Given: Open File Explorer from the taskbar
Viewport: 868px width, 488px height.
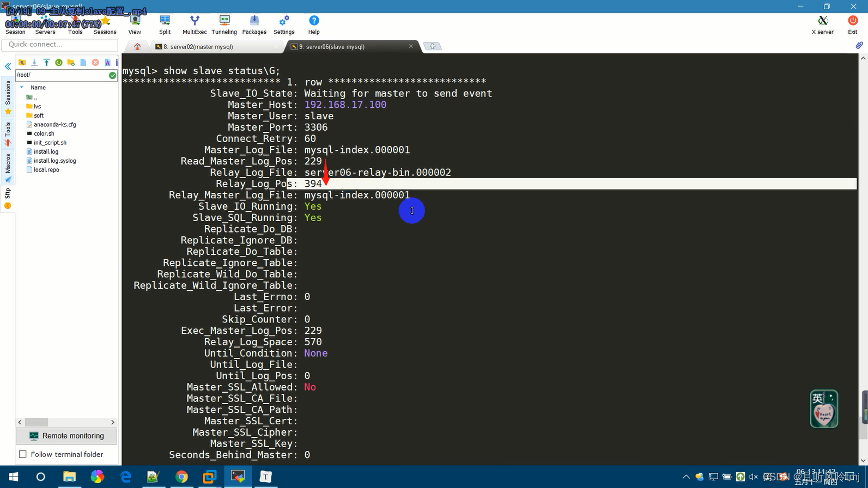Looking at the screenshot, I should coord(69,477).
